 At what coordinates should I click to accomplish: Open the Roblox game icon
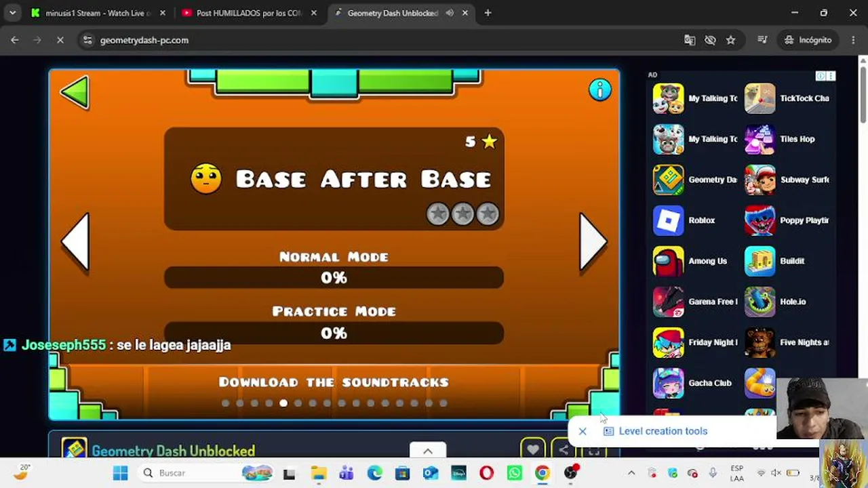669,220
